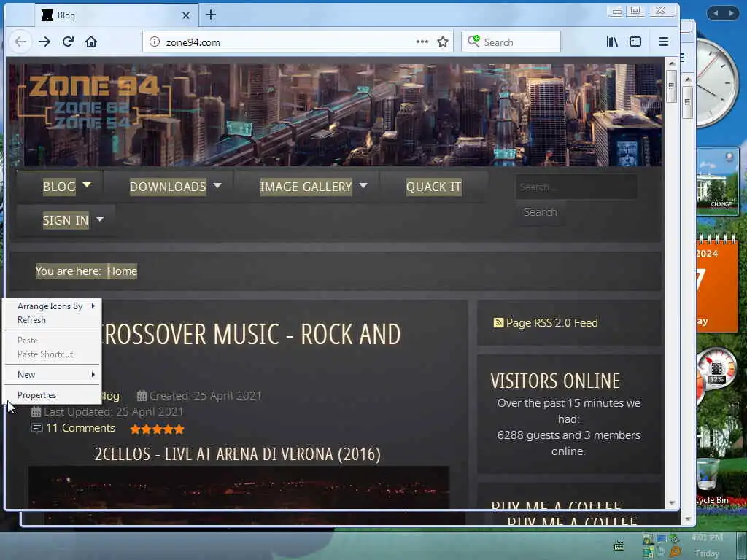Click the page scrollbar up arrow
The image size is (747, 560).
click(x=672, y=63)
